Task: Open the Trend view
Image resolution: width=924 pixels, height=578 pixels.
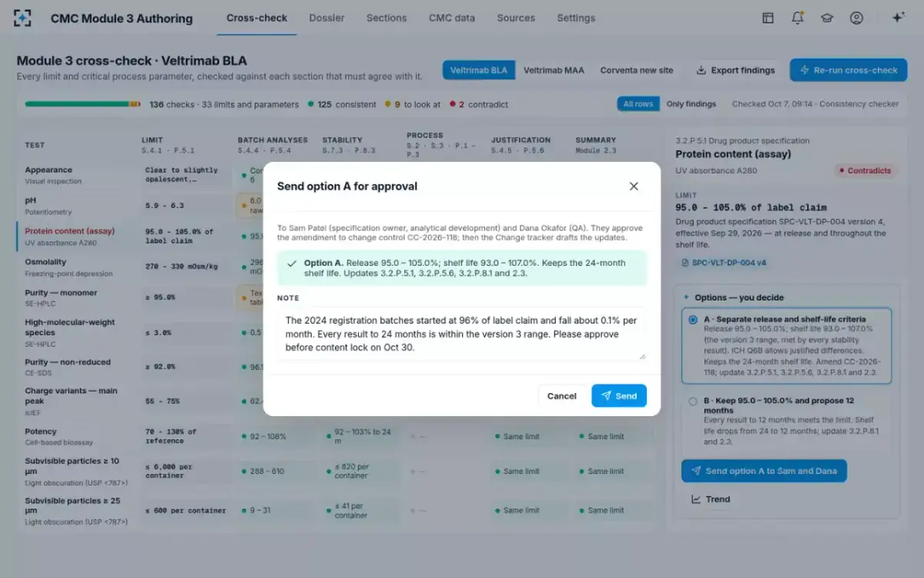Action: click(711, 499)
